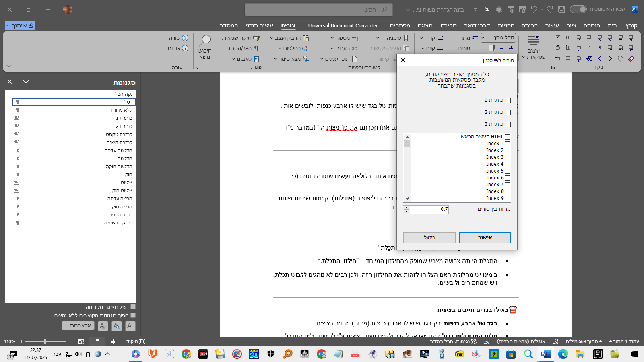Check the כותרת 2 checkbox in dialog
The height and width of the screenshot is (362, 644).
click(x=508, y=112)
